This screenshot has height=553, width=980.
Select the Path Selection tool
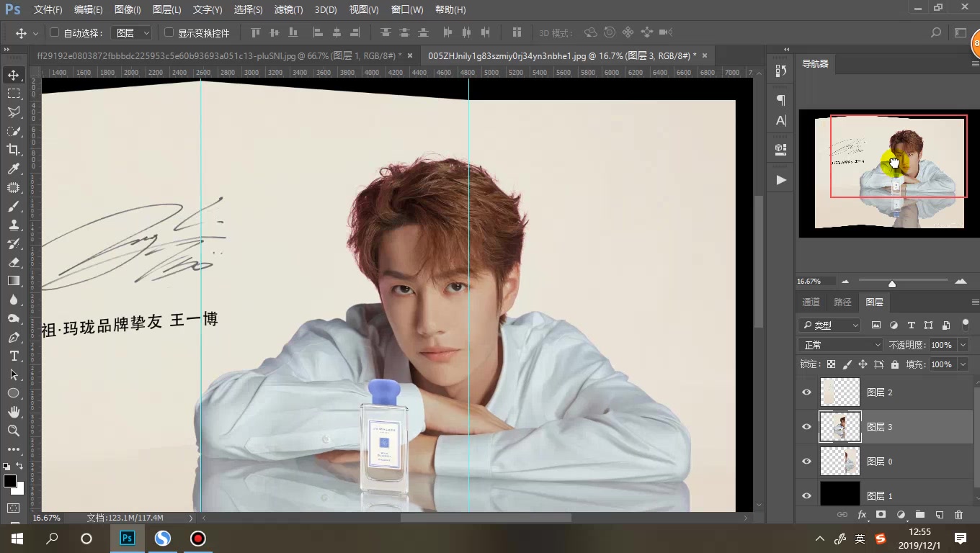pyautogui.click(x=13, y=374)
